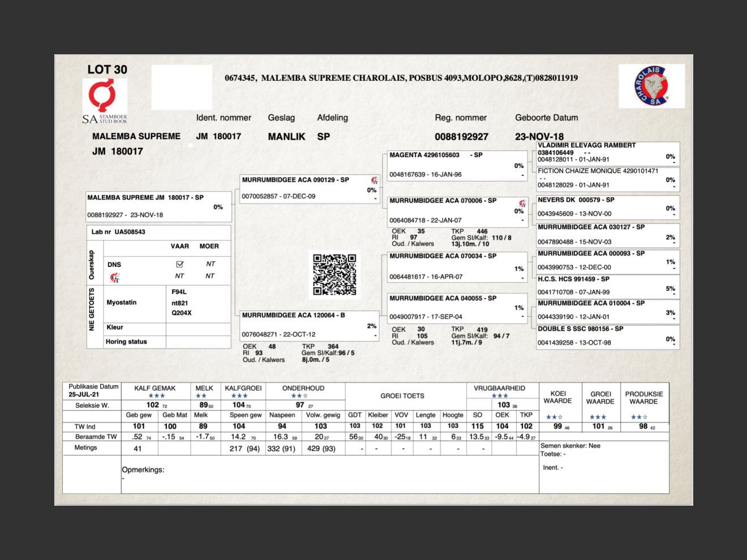Image resolution: width=747 pixels, height=560 pixels.
Task: Click the DOUBLE S SSC 980156 - SP entry
Action: pyautogui.click(x=608, y=337)
